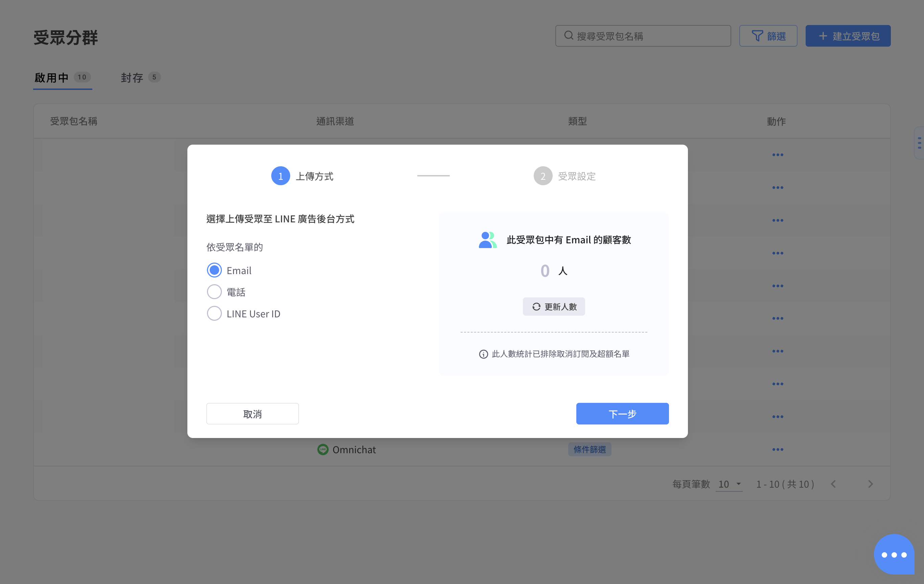Click the info icon beside 此人數統計
This screenshot has width=924, height=584.
click(483, 354)
